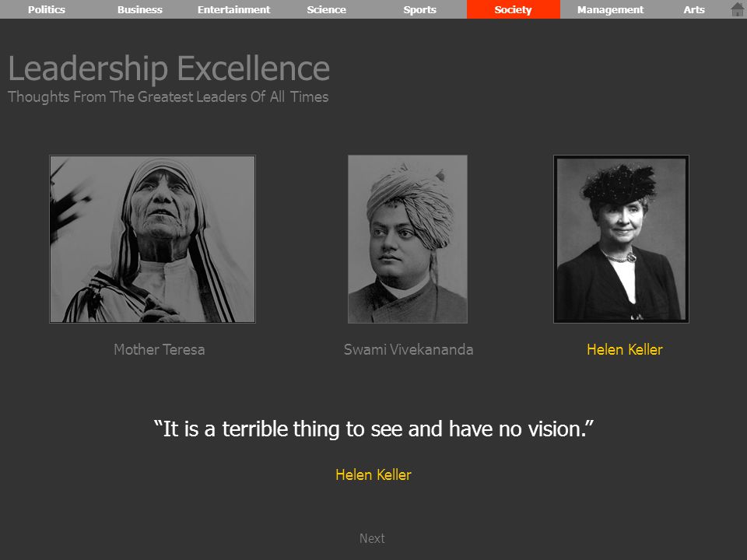Switch to the Management tab
Screen dimensions: 747x560
point(610,9)
